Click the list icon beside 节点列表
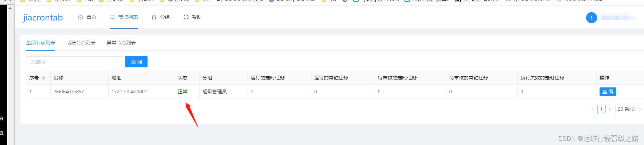Screen dimensions: 644x145 pyautogui.click(x=112, y=17)
